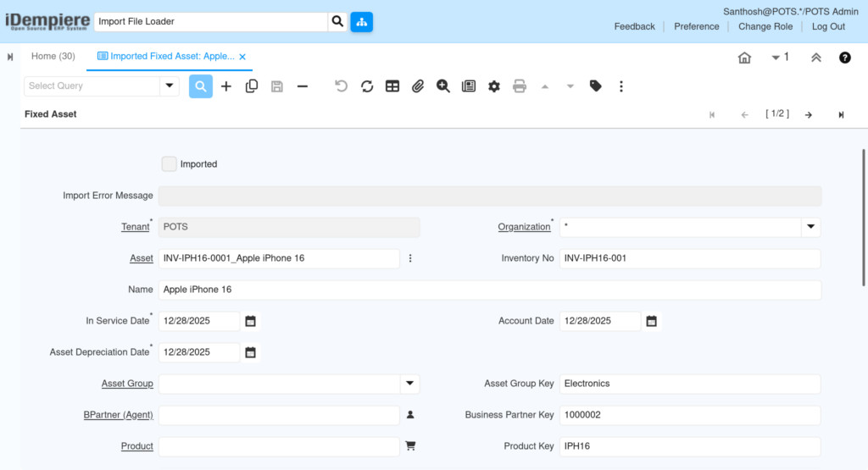
Task: Open Asset field three-dot lookup
Action: pyautogui.click(x=410, y=258)
